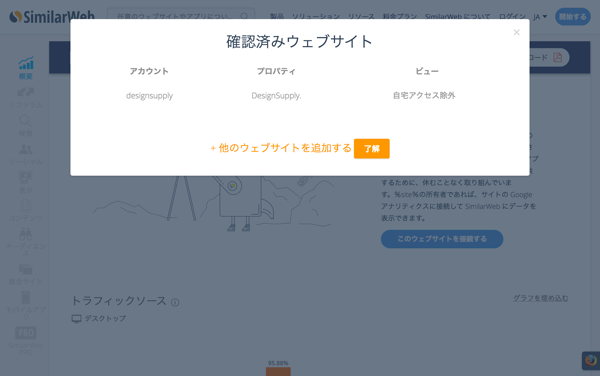
Task: Click the グラフを埋め込む link
Action: [x=541, y=298]
